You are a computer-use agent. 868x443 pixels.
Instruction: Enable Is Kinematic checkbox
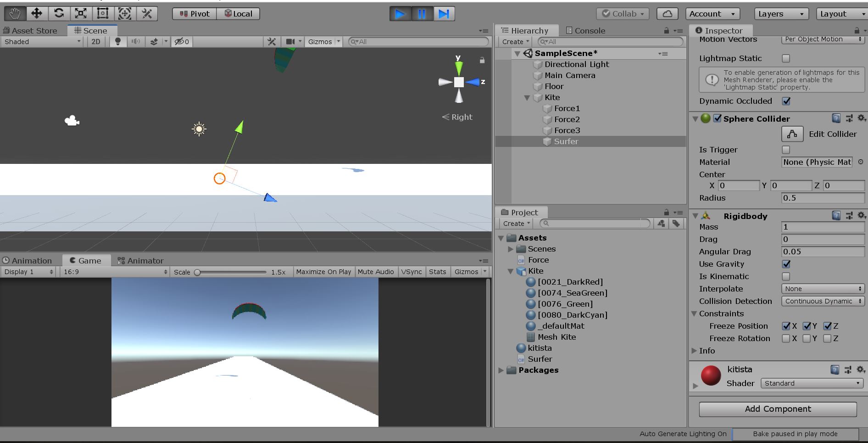(x=786, y=276)
